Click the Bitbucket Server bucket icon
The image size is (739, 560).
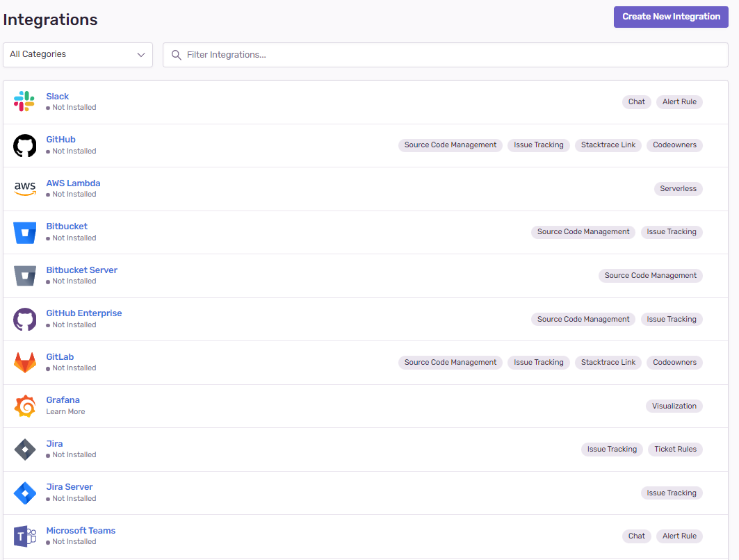click(24, 276)
